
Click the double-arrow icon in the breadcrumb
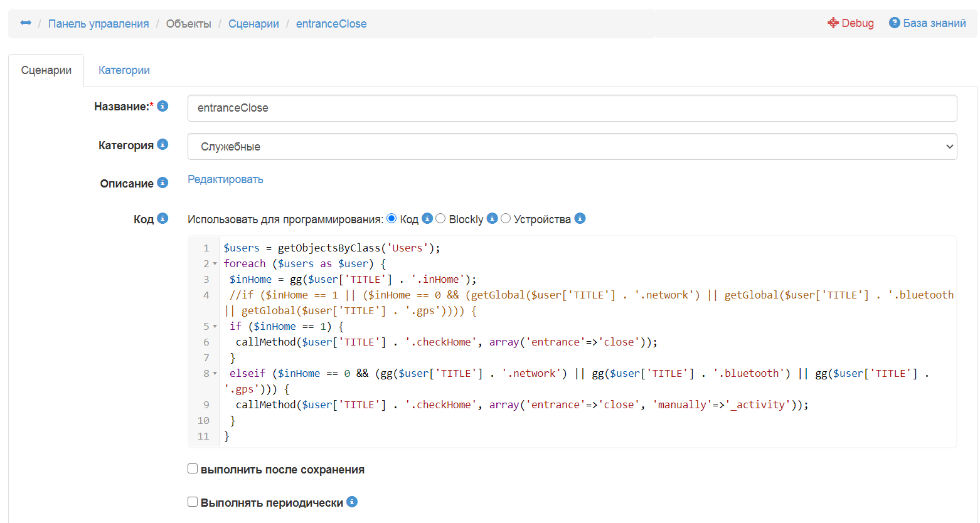point(26,23)
